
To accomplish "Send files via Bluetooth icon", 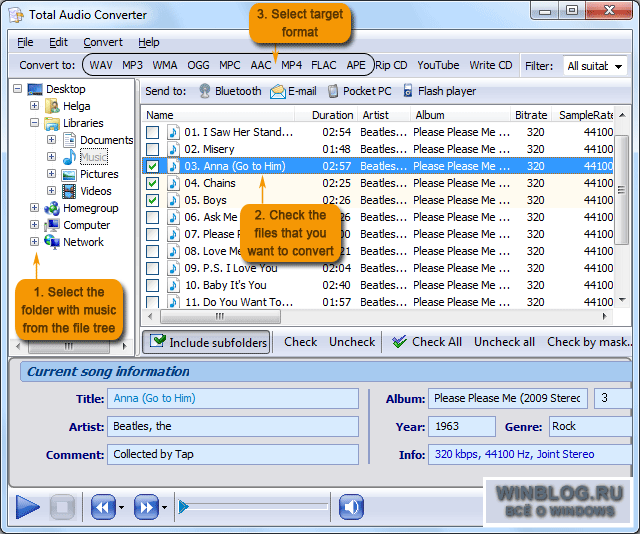I will pos(204,91).
